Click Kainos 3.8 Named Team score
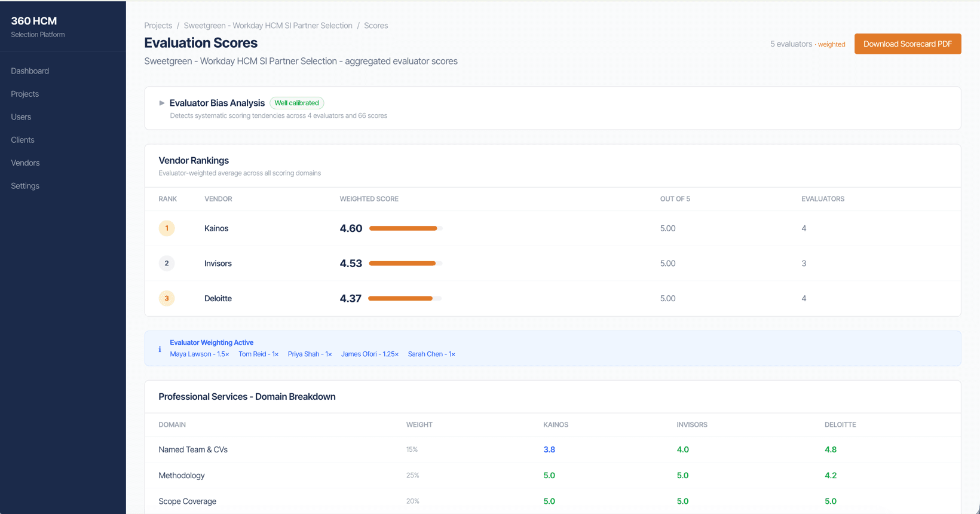The image size is (980, 514). (x=549, y=449)
